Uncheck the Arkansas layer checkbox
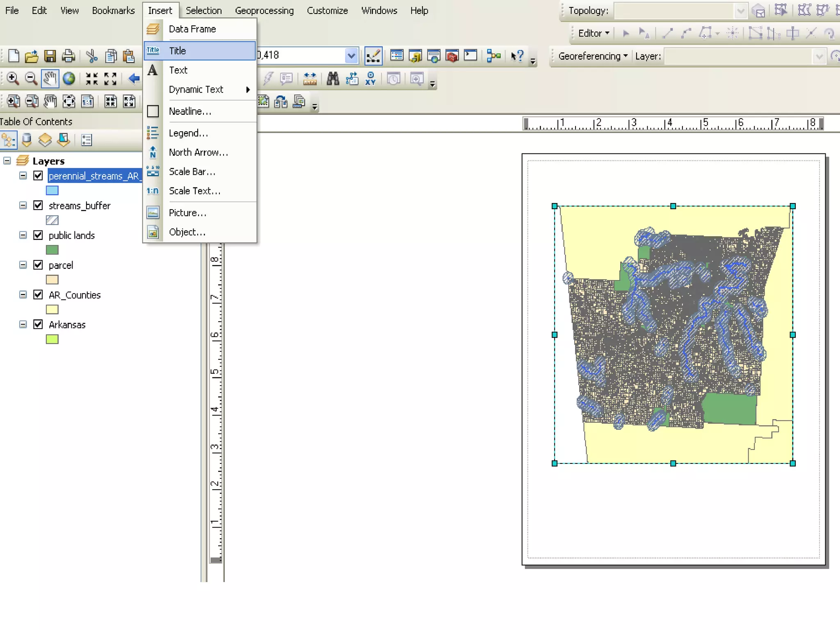Image resolution: width=840 pixels, height=630 pixels. click(x=38, y=324)
